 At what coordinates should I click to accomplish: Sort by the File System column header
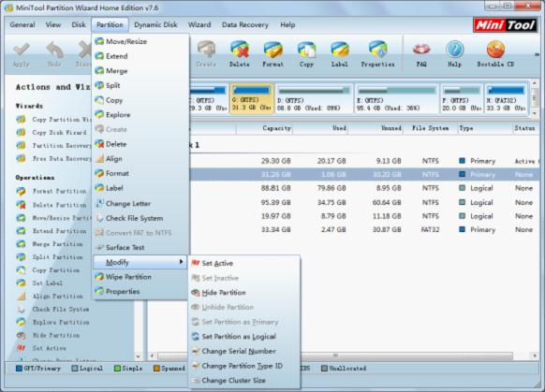pyautogui.click(x=431, y=128)
